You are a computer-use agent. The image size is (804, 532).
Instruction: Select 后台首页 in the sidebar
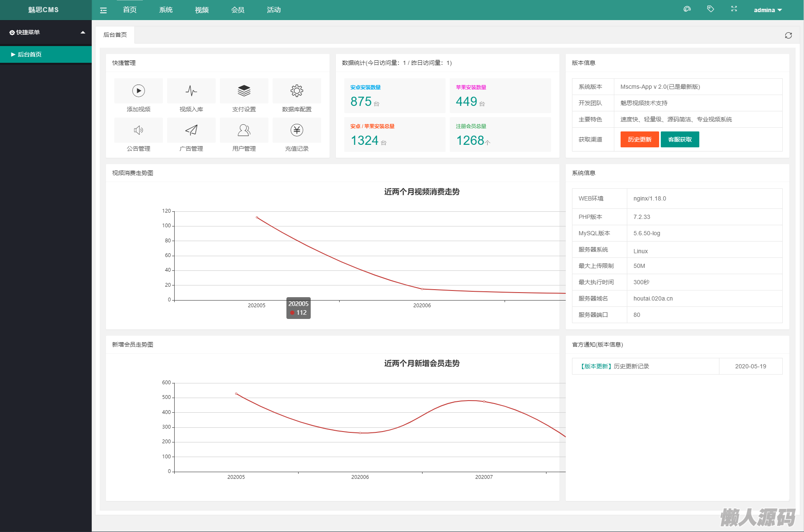[29, 54]
